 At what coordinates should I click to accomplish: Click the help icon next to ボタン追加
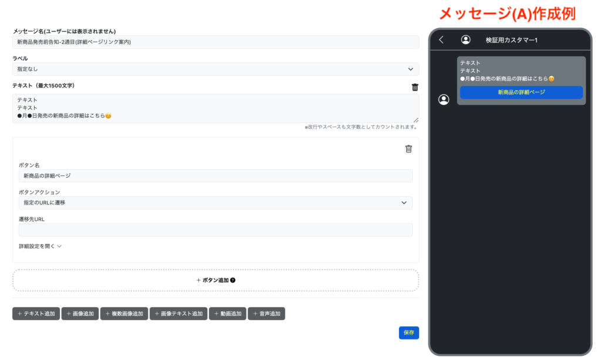coord(233,280)
